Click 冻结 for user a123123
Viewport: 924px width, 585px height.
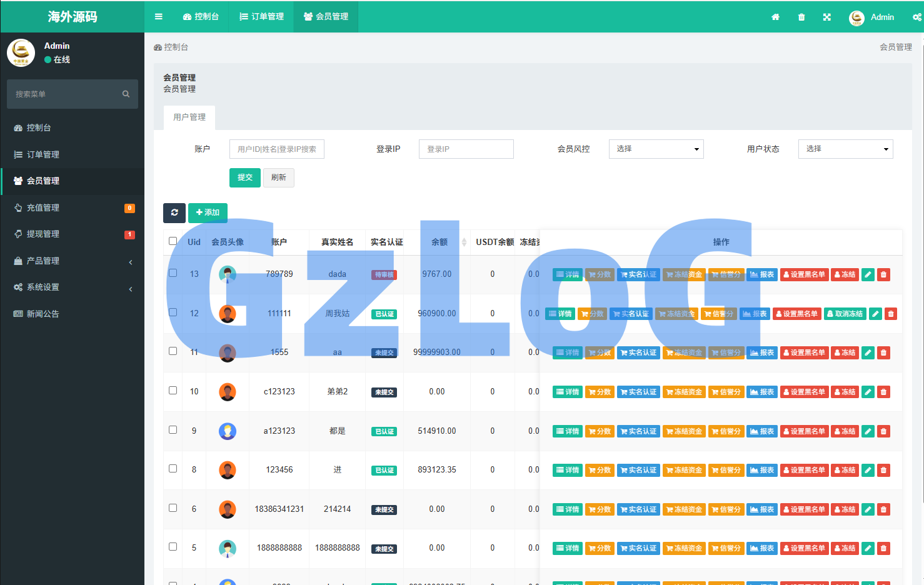(845, 431)
